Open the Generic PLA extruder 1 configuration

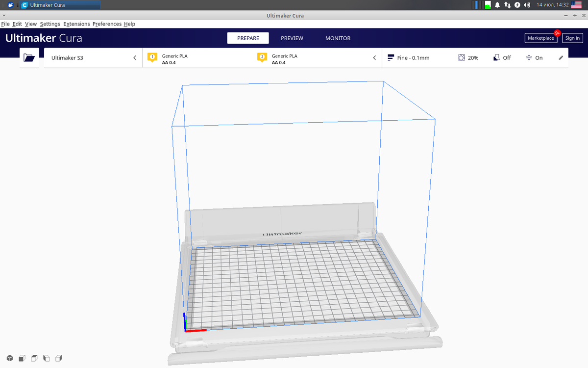tap(196, 58)
